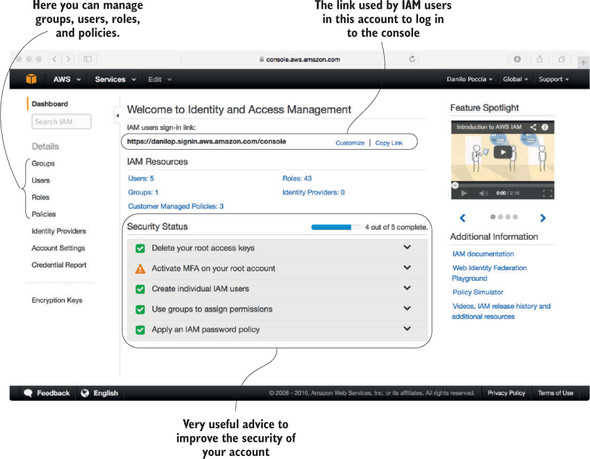
Task: Click the video info icon
Action: pos(544,127)
